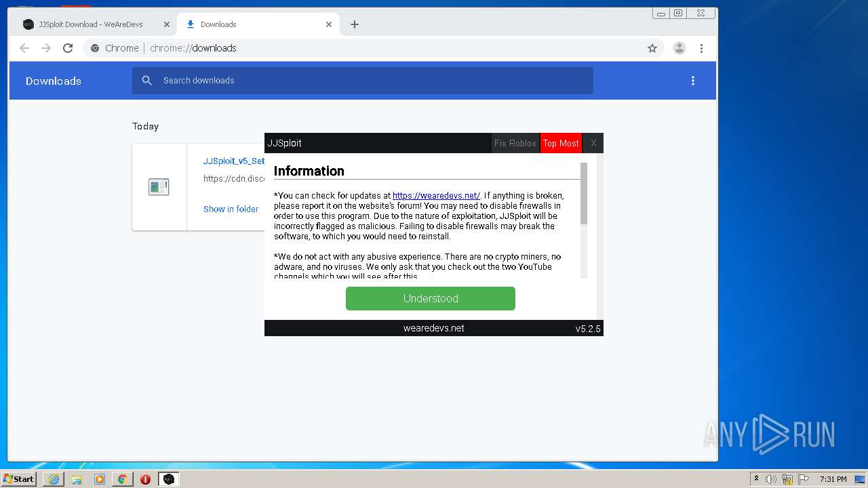Click the Information heading in JJSploit
The image size is (868, 488).
(x=309, y=171)
